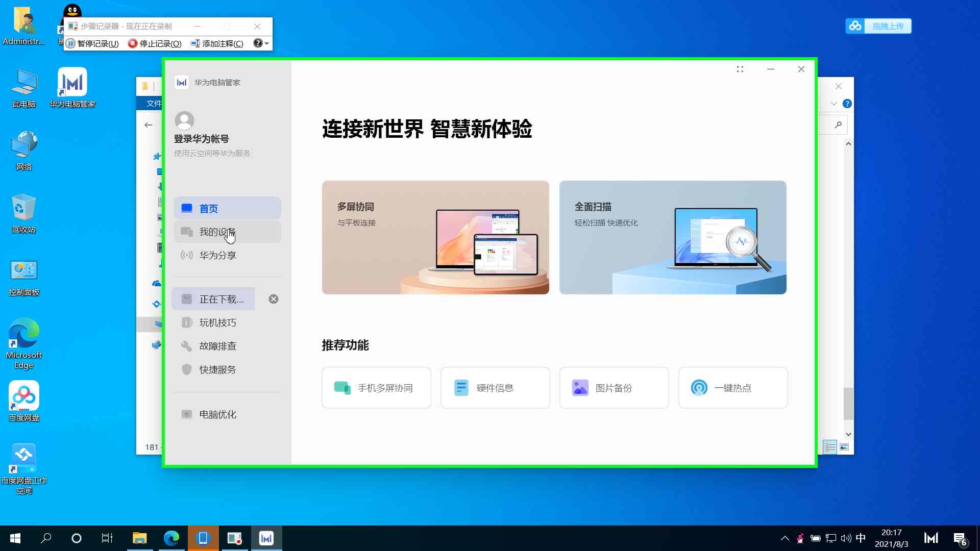Viewport: 980px width, 551px height.
Task: Expand hidden icons in the system tray
Action: pyautogui.click(x=785, y=538)
